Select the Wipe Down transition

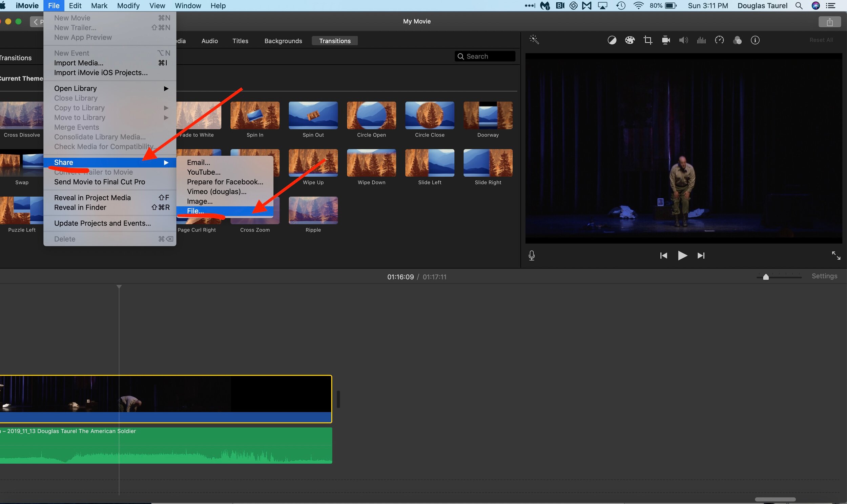372,163
